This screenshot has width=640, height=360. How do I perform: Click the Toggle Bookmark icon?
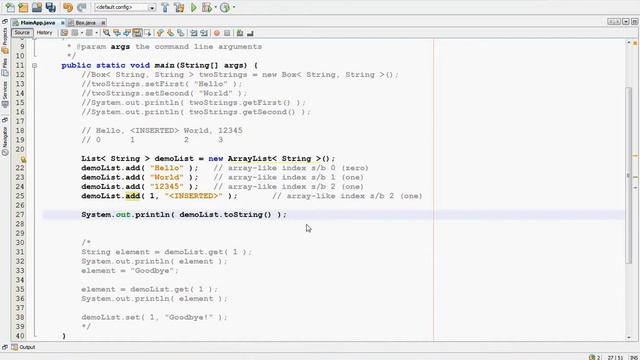(x=180, y=33)
